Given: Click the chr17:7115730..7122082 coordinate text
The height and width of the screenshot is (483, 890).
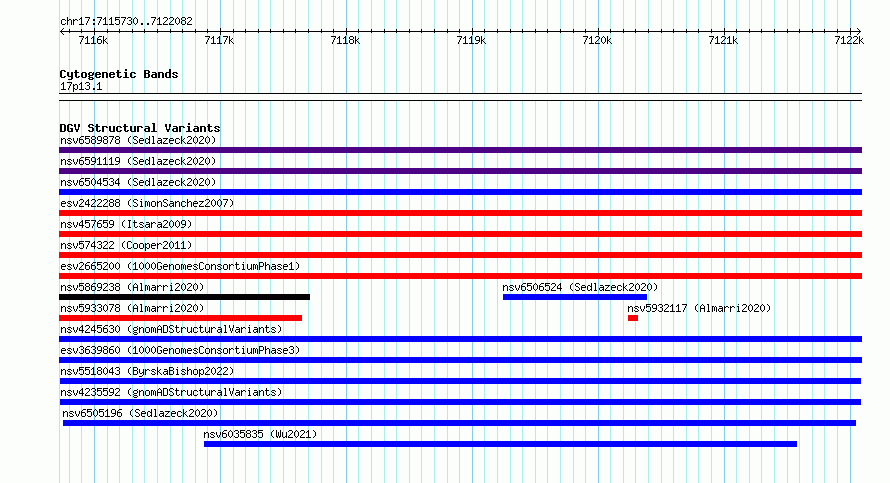Looking at the screenshot, I should tap(126, 21).
